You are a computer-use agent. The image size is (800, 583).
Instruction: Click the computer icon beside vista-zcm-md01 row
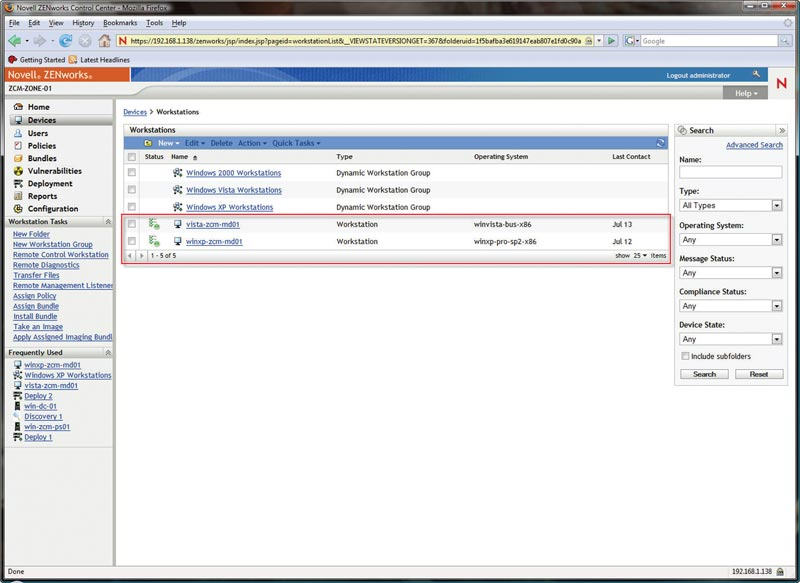point(178,224)
